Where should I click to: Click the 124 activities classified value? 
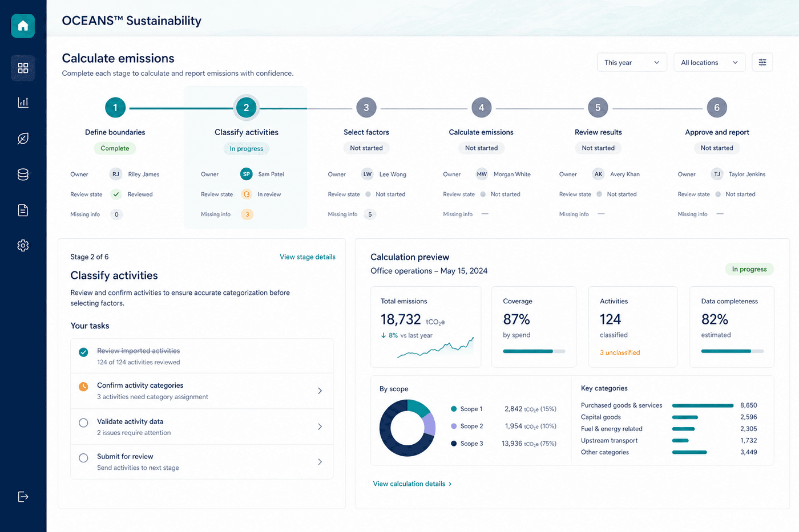coord(610,319)
